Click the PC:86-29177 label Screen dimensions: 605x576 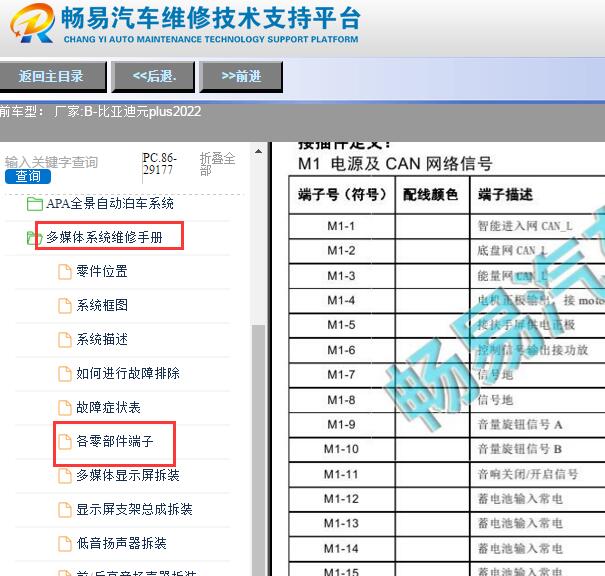[x=159, y=164]
